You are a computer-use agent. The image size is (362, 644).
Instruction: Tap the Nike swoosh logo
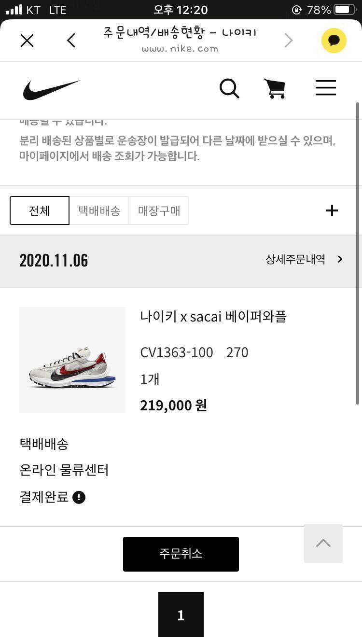pos(51,90)
